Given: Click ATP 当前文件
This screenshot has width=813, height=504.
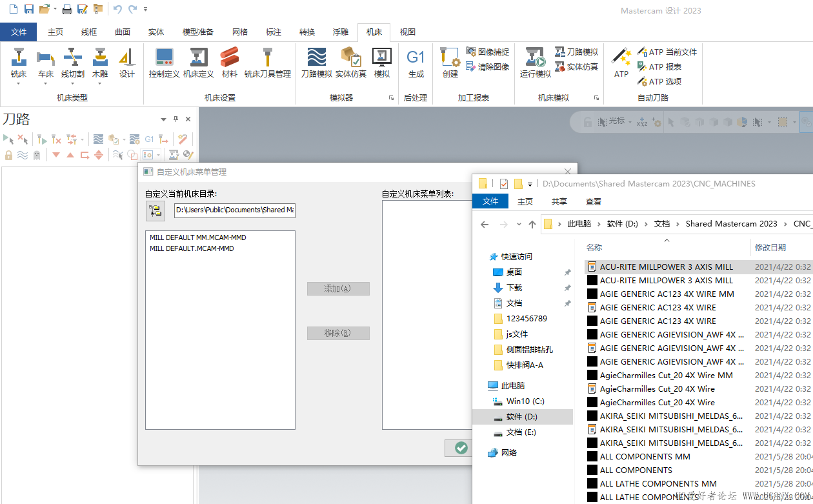Looking at the screenshot, I should pyautogui.click(x=667, y=52).
